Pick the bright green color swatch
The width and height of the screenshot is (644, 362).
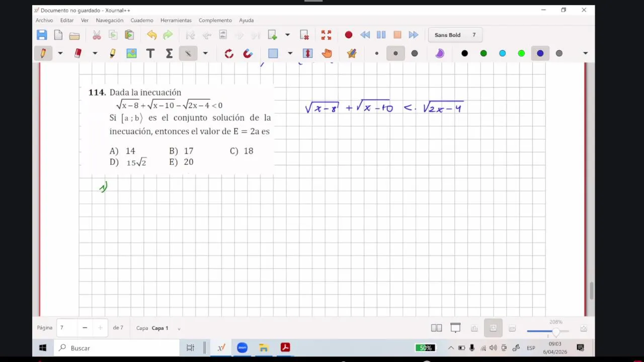521,53
